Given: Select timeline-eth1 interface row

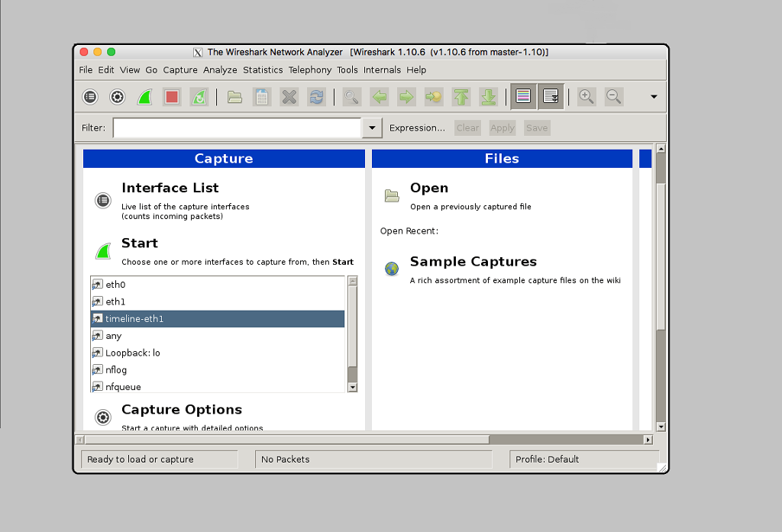Looking at the screenshot, I should click(x=218, y=318).
